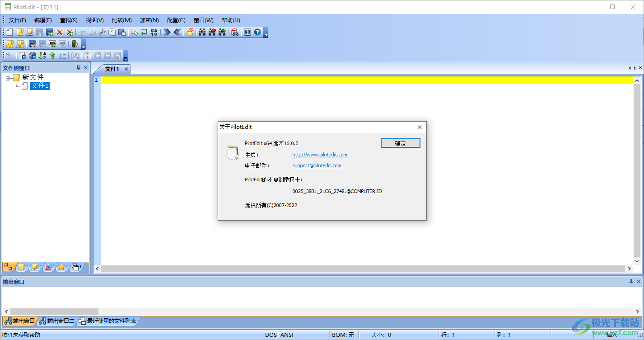644x340 pixels.
Task: Click the left double-chevron unindent icon
Action: tap(177, 32)
